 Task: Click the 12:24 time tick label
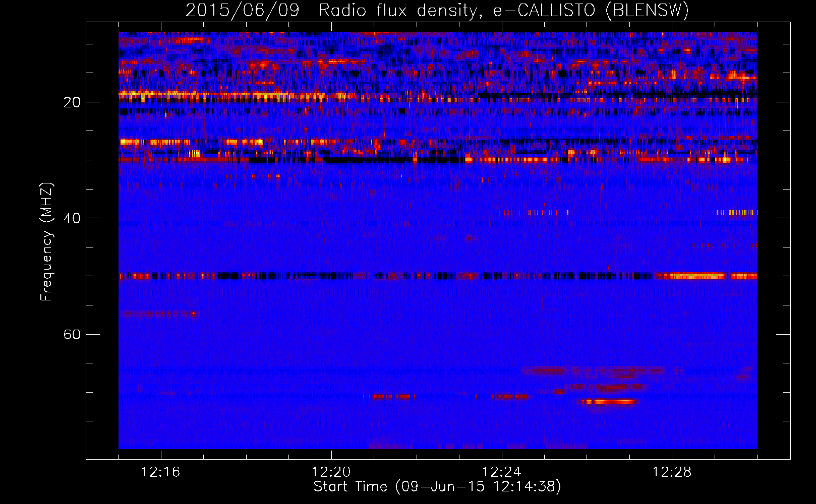502,472
